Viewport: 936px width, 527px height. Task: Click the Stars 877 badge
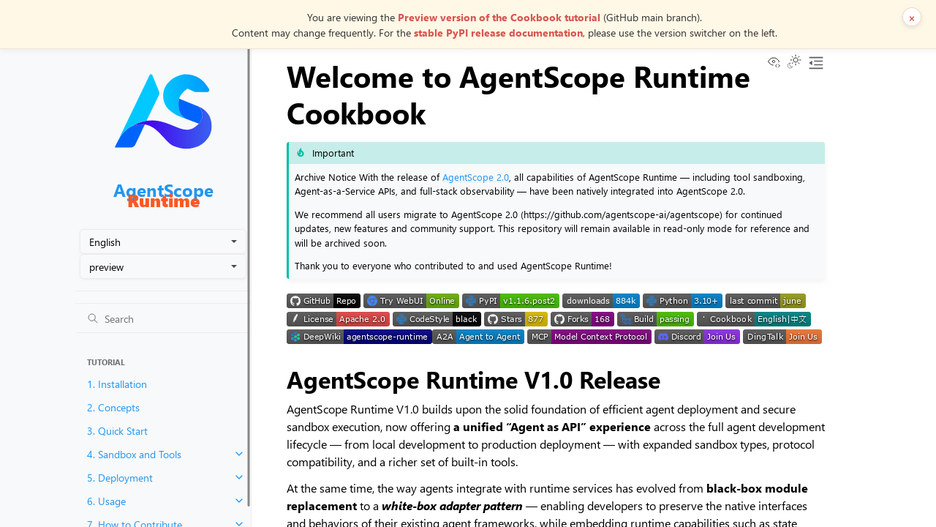tap(516, 319)
